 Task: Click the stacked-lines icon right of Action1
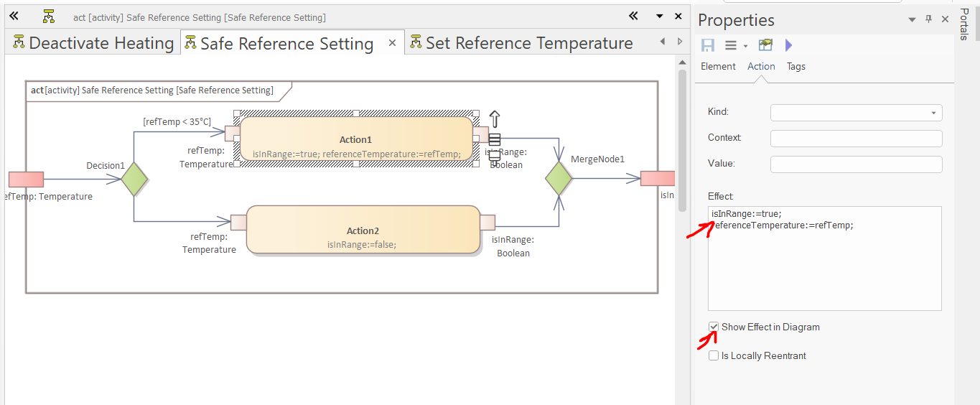click(x=494, y=139)
